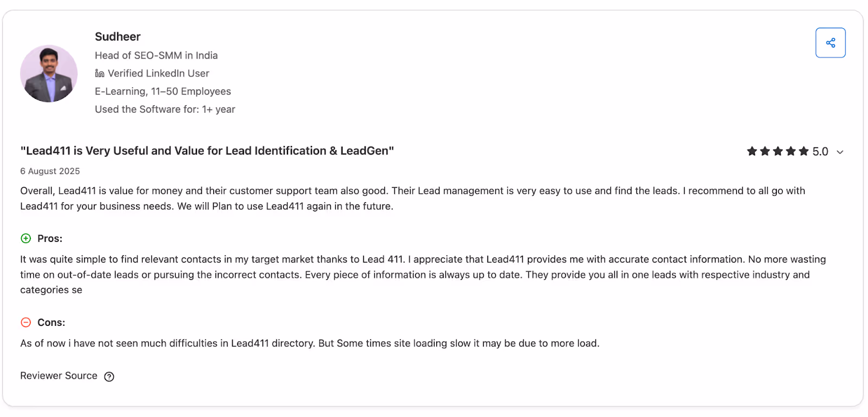
Task: Click the share icon in the top right corner
Action: click(x=830, y=42)
